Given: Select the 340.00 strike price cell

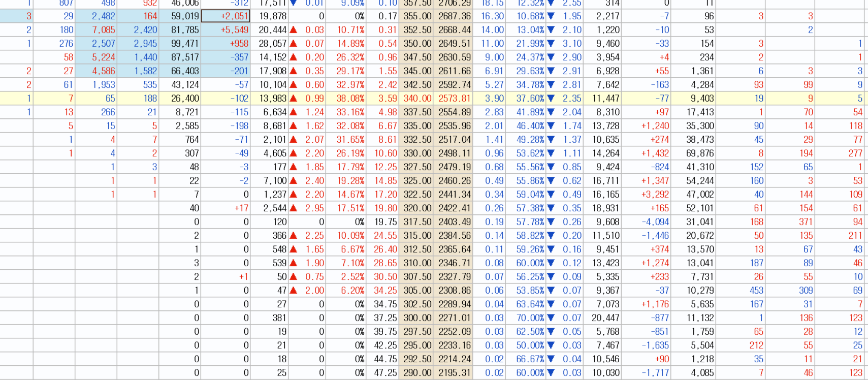Looking at the screenshot, I should click(x=416, y=99).
